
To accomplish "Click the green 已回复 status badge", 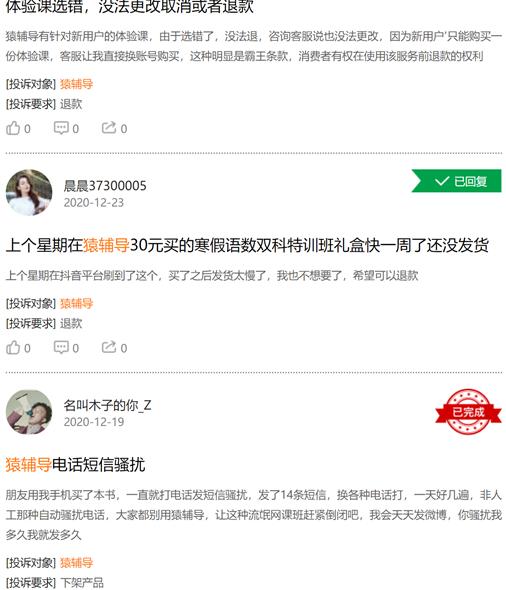I will click(x=456, y=181).
